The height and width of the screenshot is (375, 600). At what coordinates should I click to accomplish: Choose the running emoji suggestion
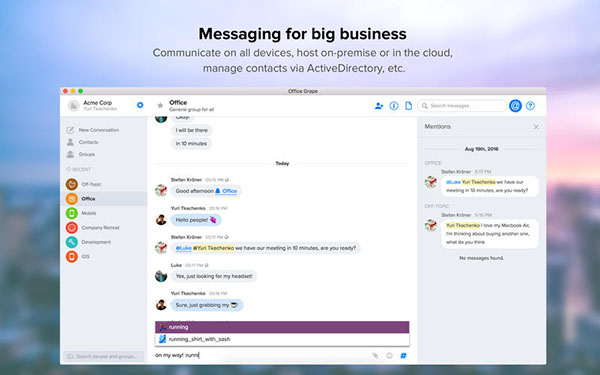point(282,327)
